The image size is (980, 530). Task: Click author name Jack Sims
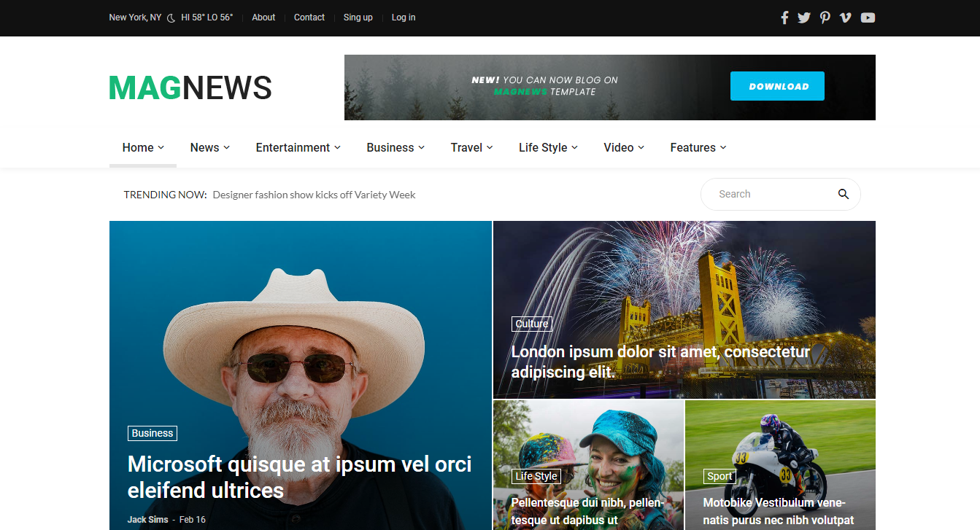(x=147, y=520)
